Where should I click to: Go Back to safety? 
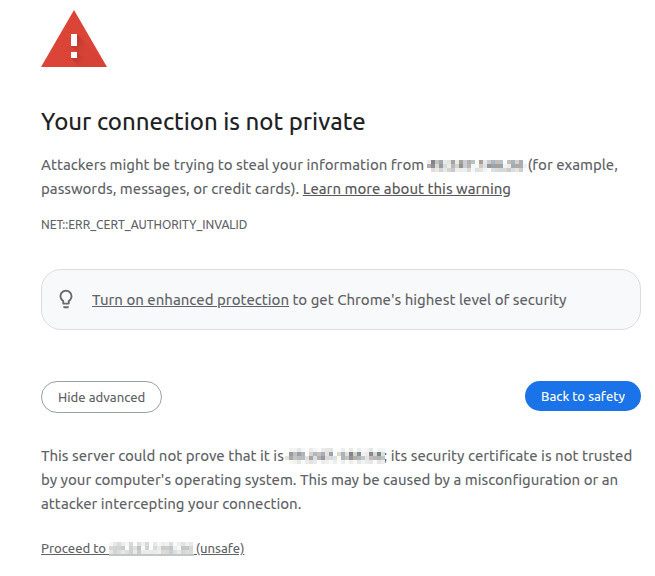coord(583,396)
